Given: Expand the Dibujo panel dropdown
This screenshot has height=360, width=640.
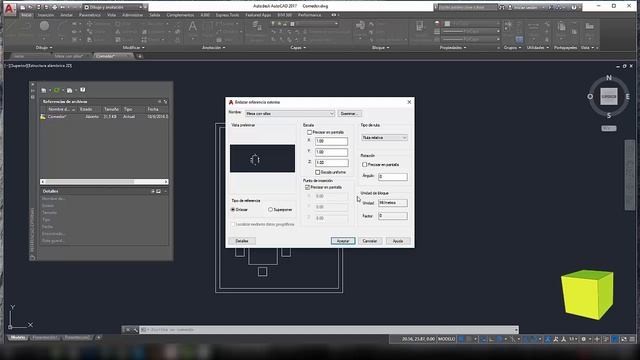Looking at the screenshot, I should (x=44, y=48).
